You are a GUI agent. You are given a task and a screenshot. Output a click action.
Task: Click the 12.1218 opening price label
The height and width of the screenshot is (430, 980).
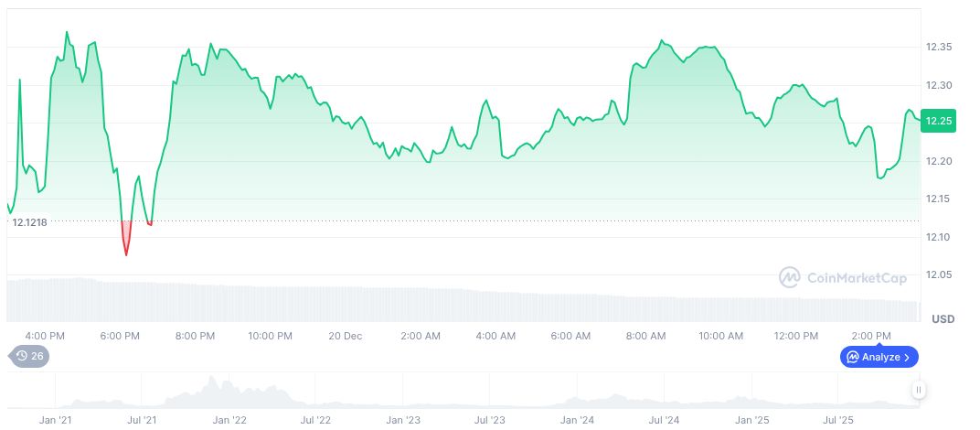pyautogui.click(x=29, y=222)
